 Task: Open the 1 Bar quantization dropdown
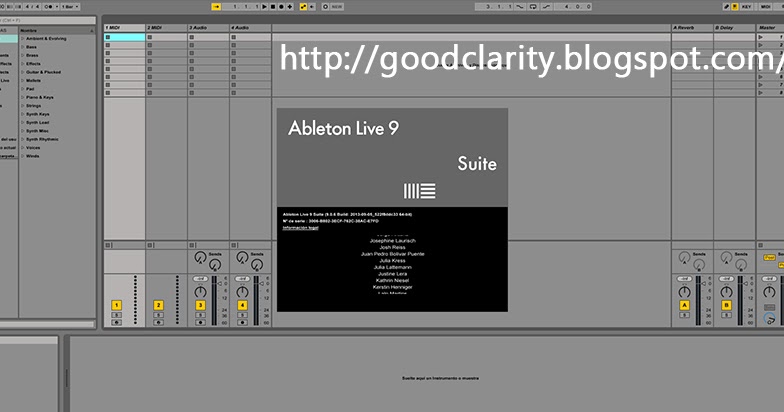tap(70, 6)
